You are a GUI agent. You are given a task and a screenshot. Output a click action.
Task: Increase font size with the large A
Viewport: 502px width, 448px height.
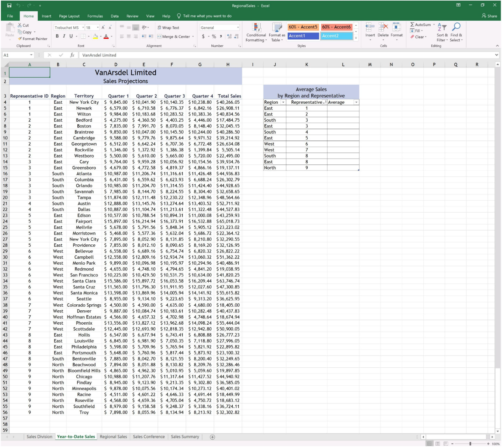103,27
